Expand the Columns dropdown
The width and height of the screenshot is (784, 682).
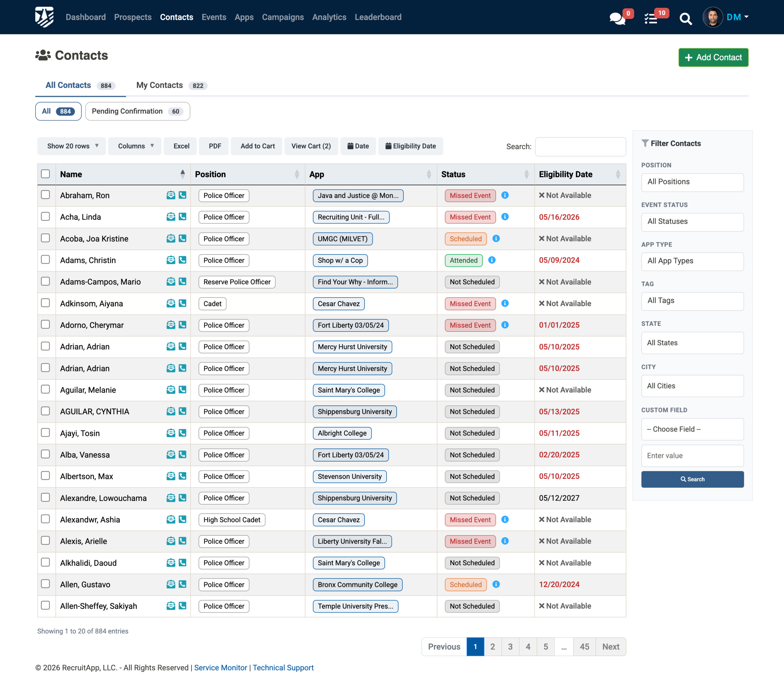point(135,146)
